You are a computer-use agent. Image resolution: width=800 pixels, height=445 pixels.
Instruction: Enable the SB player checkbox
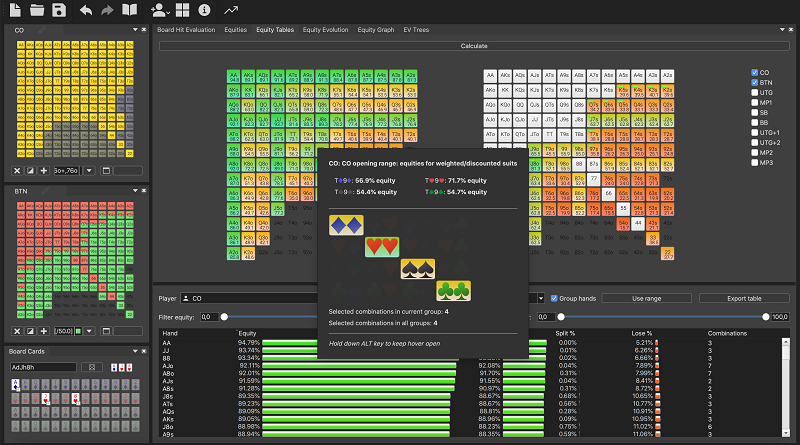(x=755, y=112)
